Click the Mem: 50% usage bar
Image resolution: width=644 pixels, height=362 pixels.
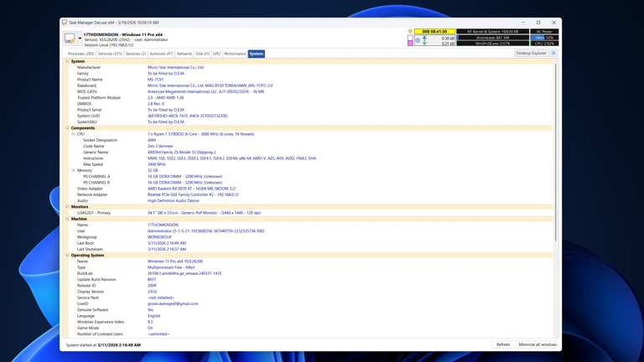pyautogui.click(x=544, y=38)
